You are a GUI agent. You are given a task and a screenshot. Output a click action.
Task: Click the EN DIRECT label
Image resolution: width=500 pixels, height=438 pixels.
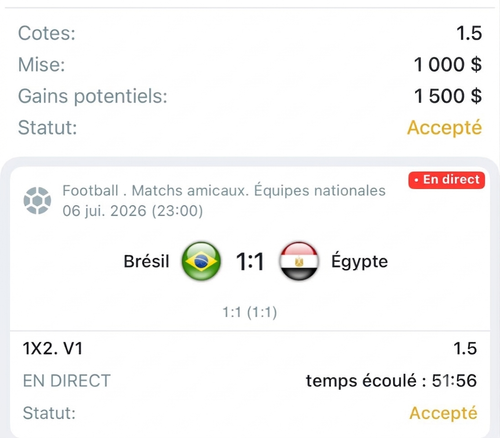[x=67, y=381]
